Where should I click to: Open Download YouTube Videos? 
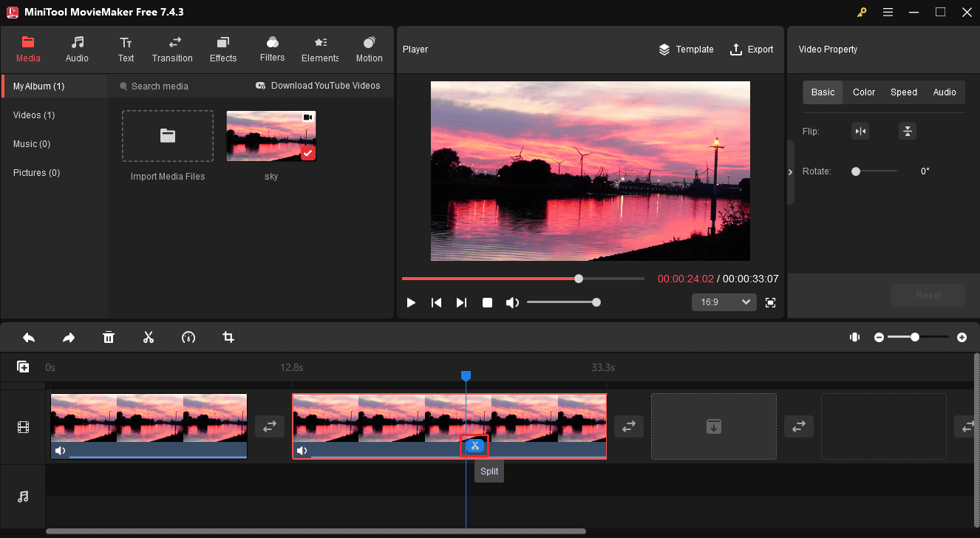tap(318, 86)
